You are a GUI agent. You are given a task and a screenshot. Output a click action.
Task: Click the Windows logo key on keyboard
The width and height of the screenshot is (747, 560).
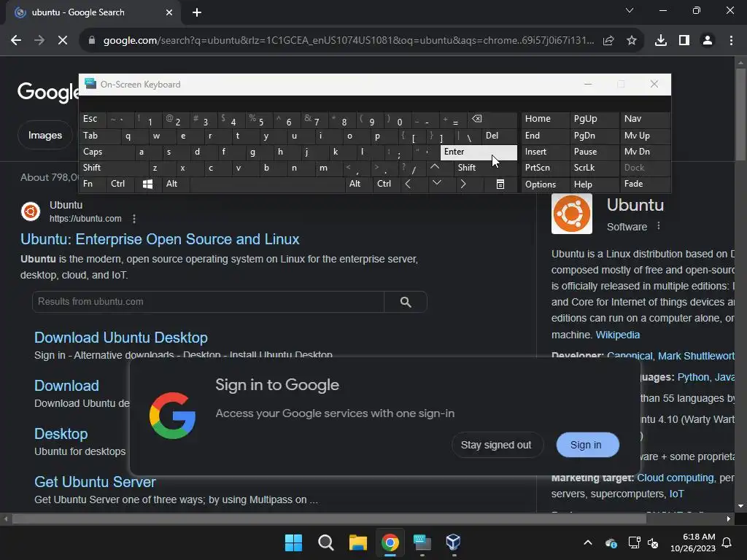[147, 184]
